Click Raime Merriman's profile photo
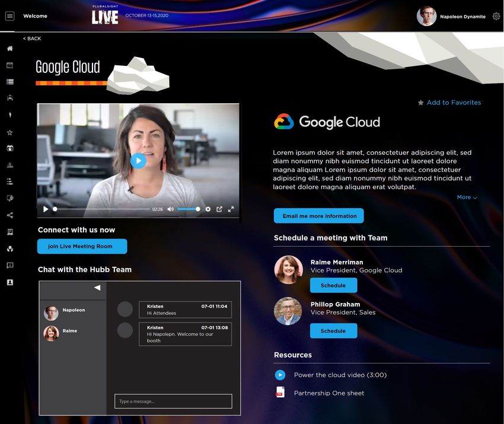The width and height of the screenshot is (504, 424). pos(288,270)
